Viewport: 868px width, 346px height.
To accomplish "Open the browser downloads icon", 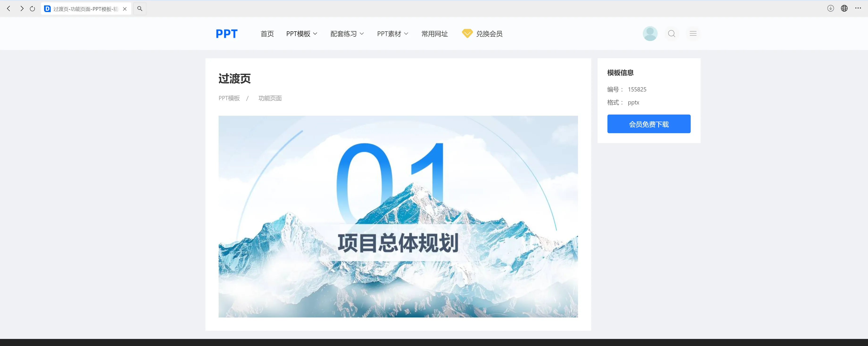I will [x=830, y=8].
